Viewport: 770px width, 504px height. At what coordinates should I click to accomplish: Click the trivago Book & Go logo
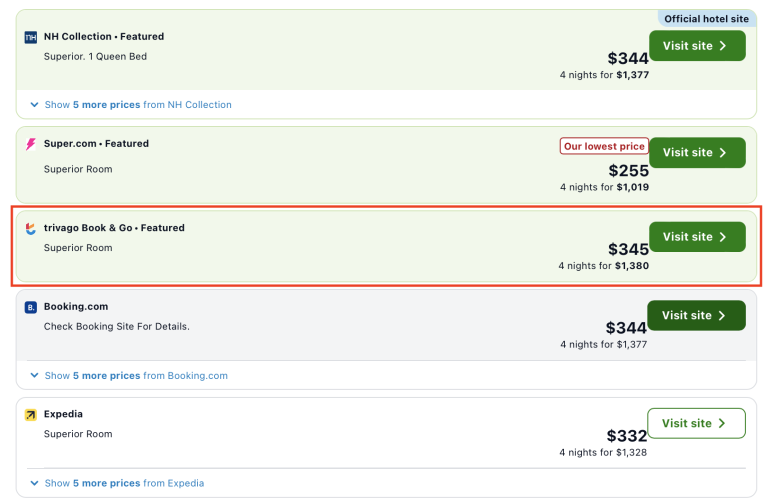pos(30,228)
